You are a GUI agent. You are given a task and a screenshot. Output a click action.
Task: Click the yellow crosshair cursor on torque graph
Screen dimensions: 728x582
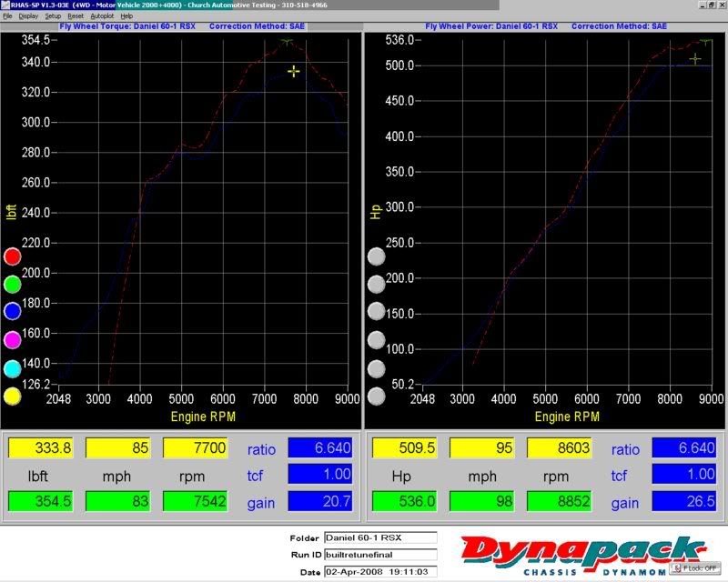(x=293, y=71)
